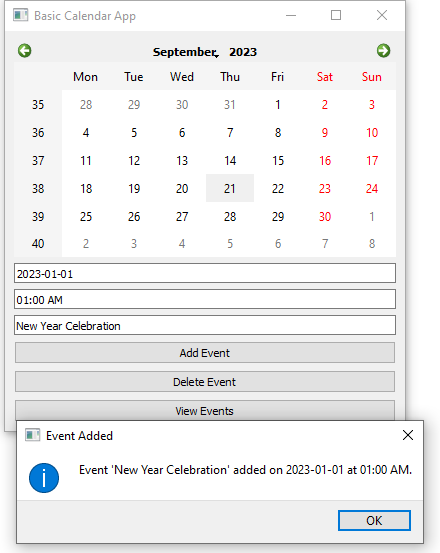Select greyed October 2 in week 40

tap(86, 243)
